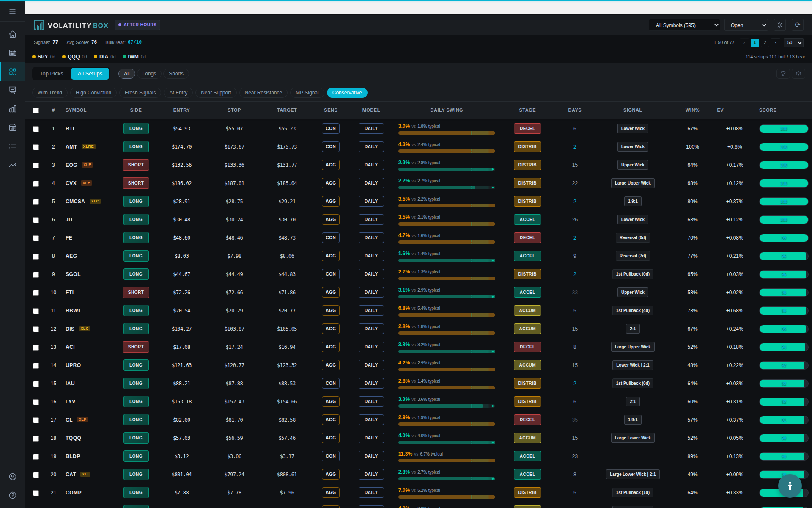Check the AMT row checkbox
The image size is (812, 508).
[36, 147]
